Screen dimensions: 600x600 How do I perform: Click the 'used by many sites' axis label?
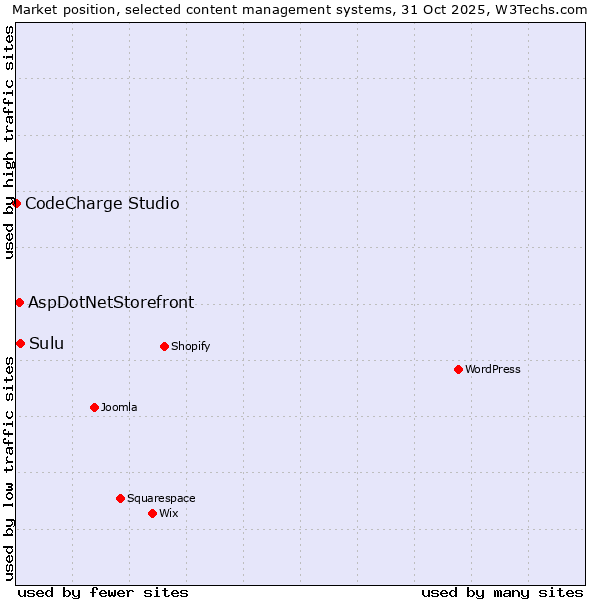(502, 592)
